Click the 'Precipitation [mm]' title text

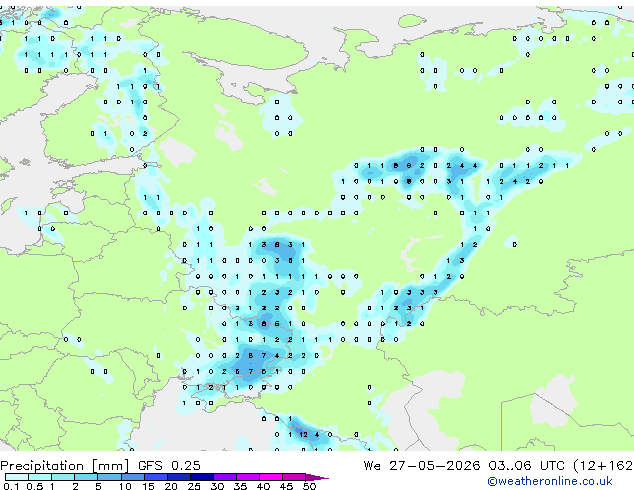click(65, 466)
